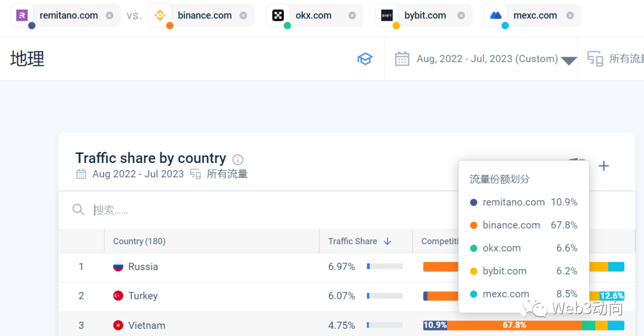Viewport: 644px width, 336px height.
Task: Click bybit.com entry in the tooltip legend
Action: click(x=524, y=271)
